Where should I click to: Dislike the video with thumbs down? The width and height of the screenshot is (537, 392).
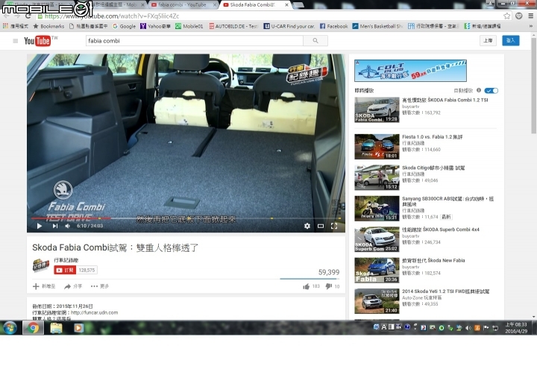(329, 286)
